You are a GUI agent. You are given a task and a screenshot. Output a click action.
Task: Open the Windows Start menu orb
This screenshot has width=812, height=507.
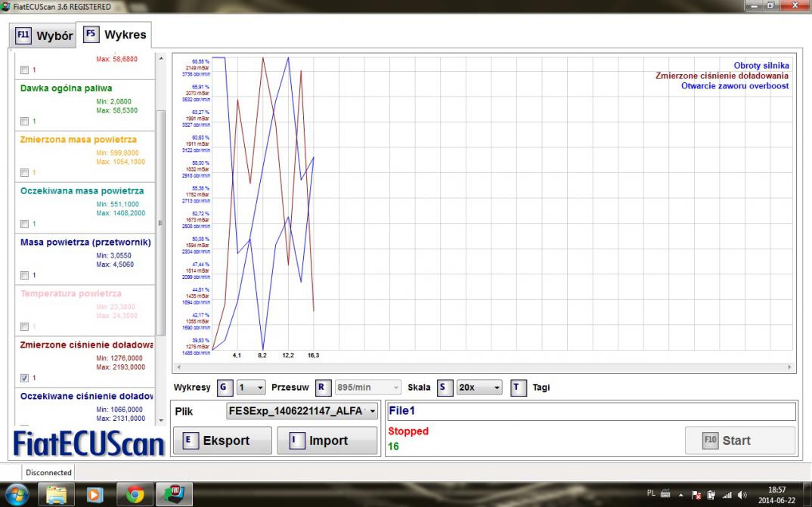[16, 495]
